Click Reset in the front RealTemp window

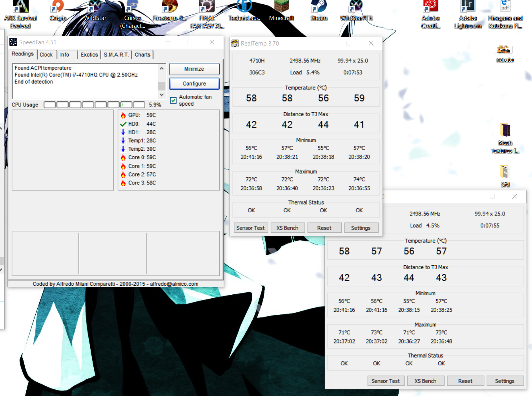(x=324, y=228)
